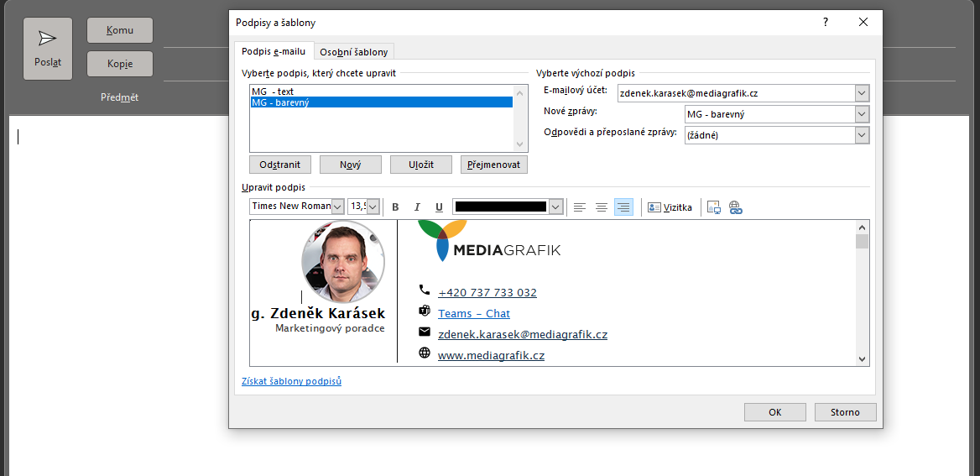
Task: Open the font color dropdown
Action: tap(555, 207)
